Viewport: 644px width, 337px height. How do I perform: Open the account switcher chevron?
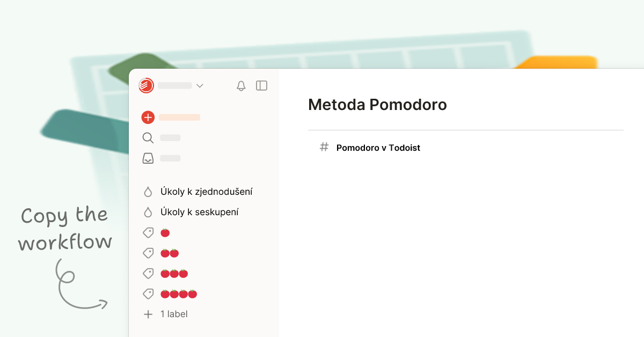pos(200,85)
